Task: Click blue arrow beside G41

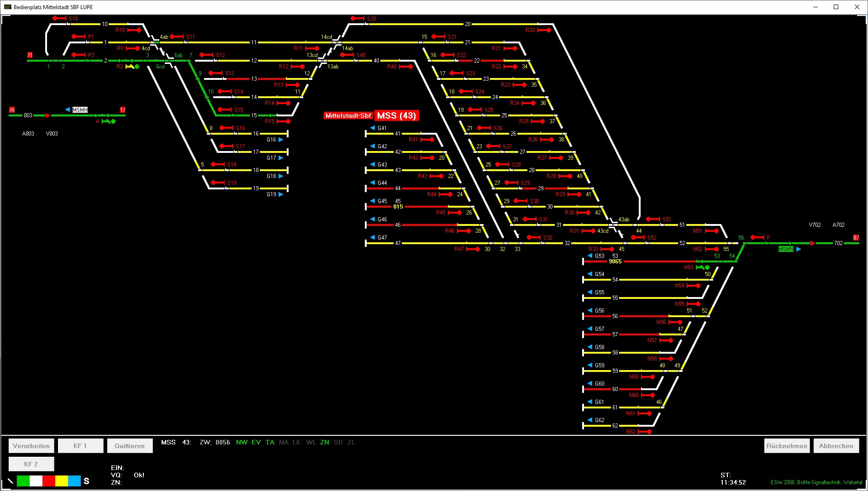Action: click(x=373, y=128)
